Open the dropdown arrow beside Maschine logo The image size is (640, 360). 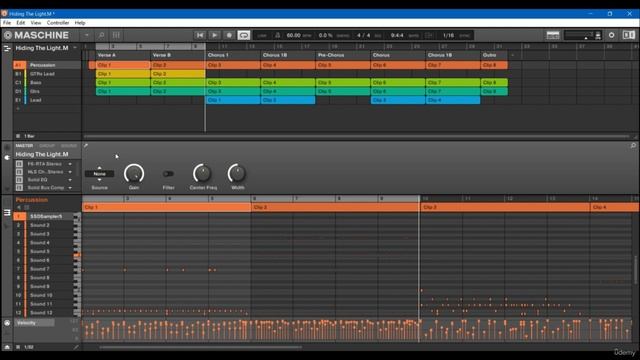pos(87,36)
